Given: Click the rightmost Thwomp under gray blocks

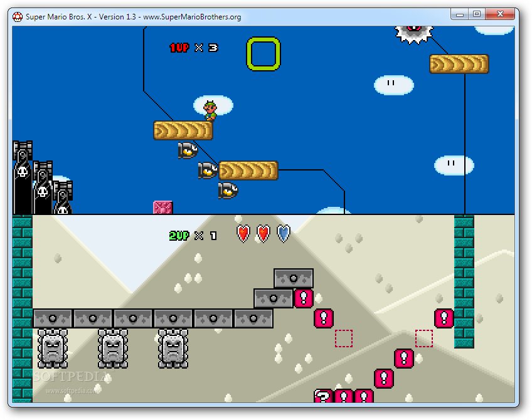Looking at the screenshot, I should click(x=173, y=349).
